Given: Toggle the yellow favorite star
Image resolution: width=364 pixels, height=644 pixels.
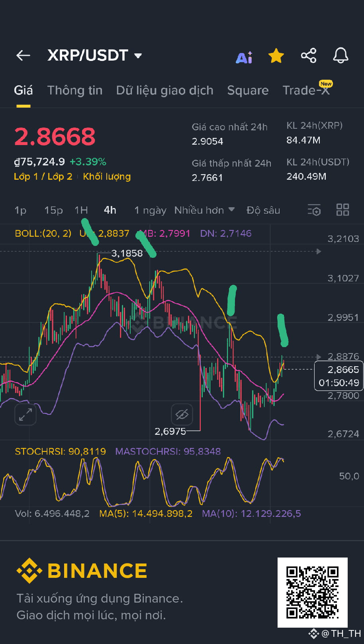Looking at the screenshot, I should coord(276,56).
